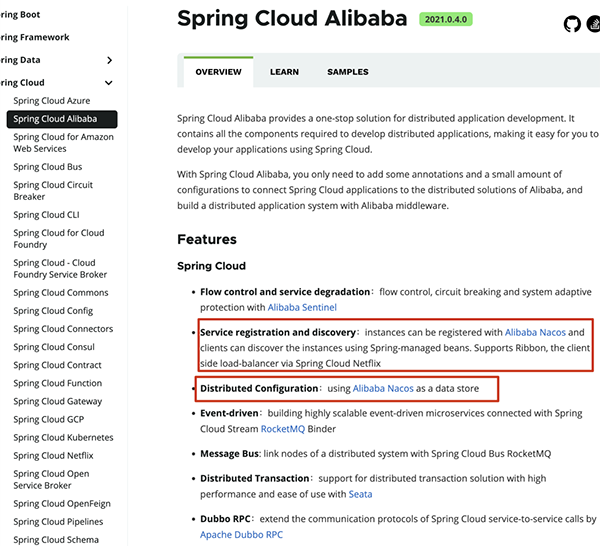
Task: Navigate to Spring Cloud CLI
Action: click(x=46, y=215)
